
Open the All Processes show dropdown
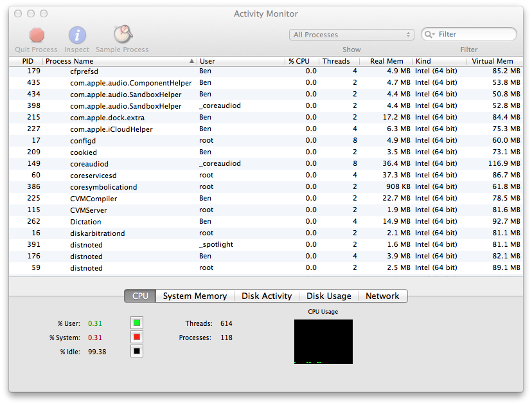[x=351, y=35]
